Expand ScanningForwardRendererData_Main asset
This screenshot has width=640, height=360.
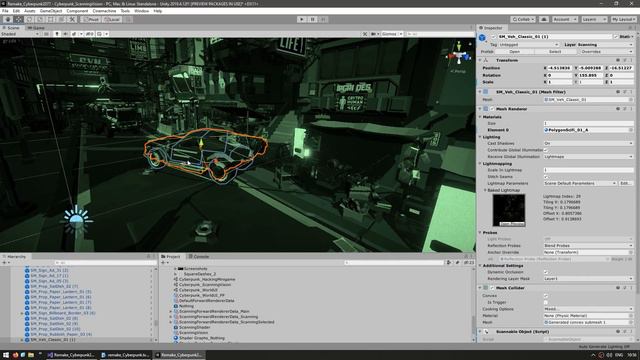pyautogui.click(x=171, y=311)
